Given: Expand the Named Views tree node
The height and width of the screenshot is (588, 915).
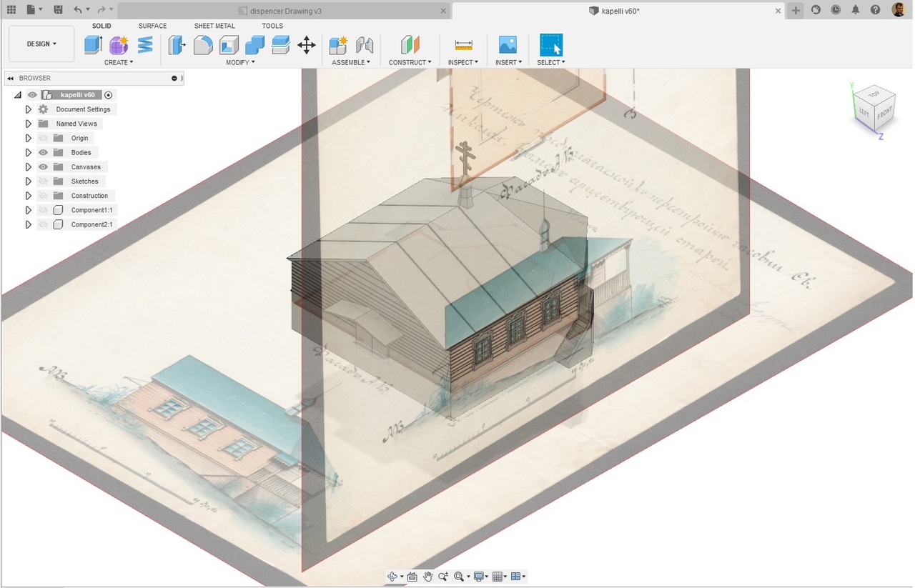Looking at the screenshot, I should [x=29, y=124].
